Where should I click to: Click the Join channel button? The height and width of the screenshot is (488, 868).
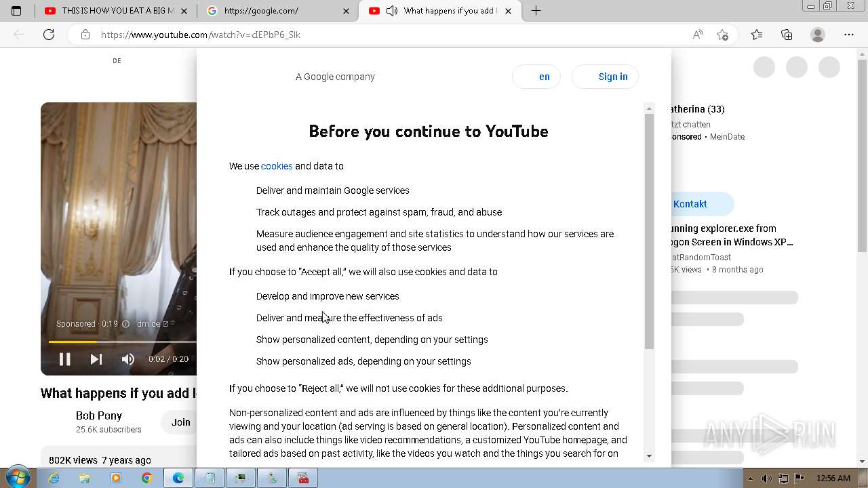point(180,422)
